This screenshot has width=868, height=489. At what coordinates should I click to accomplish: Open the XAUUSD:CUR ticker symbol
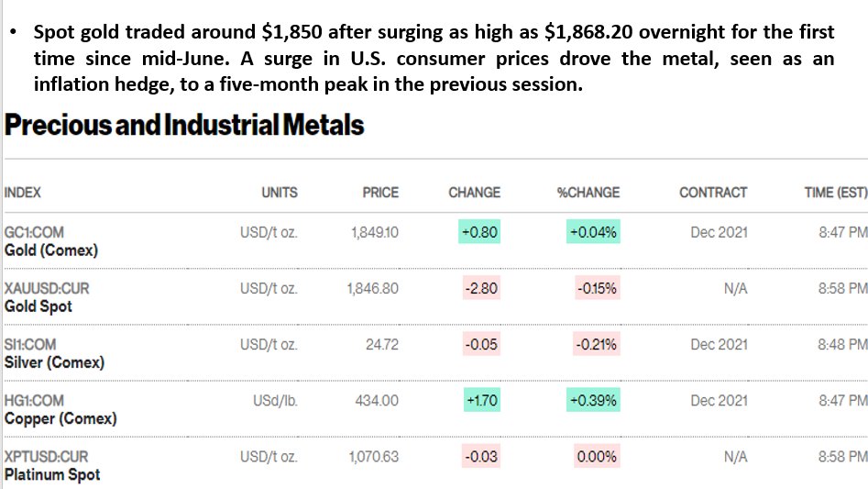[47, 288]
